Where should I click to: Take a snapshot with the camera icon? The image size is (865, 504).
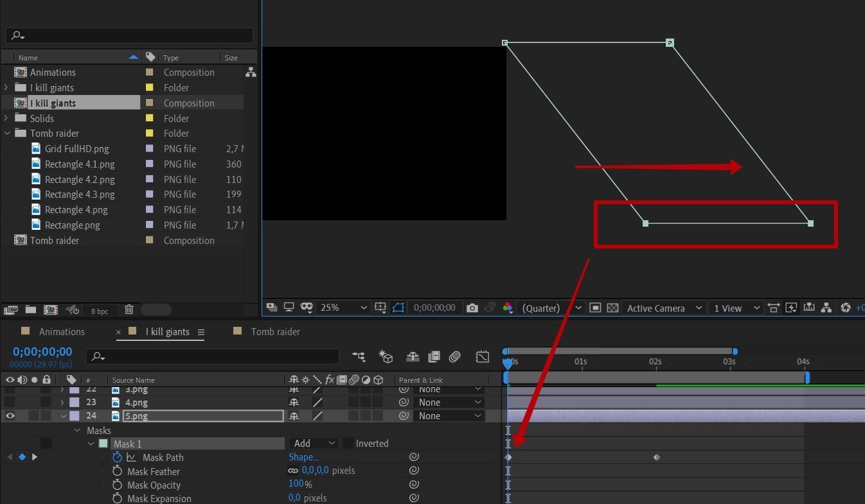472,308
